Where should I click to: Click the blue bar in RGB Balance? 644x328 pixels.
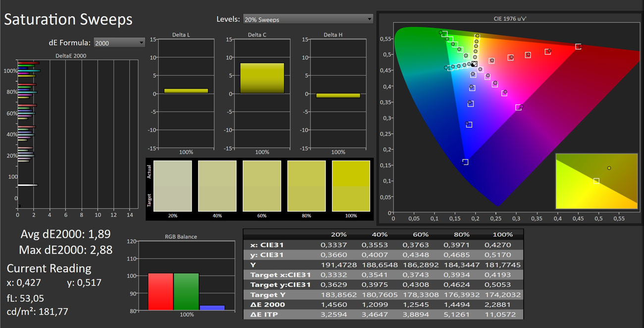coord(212,308)
